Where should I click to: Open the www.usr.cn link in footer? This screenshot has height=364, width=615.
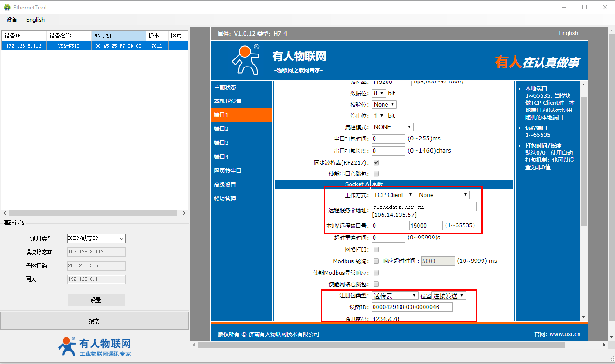[x=565, y=334]
